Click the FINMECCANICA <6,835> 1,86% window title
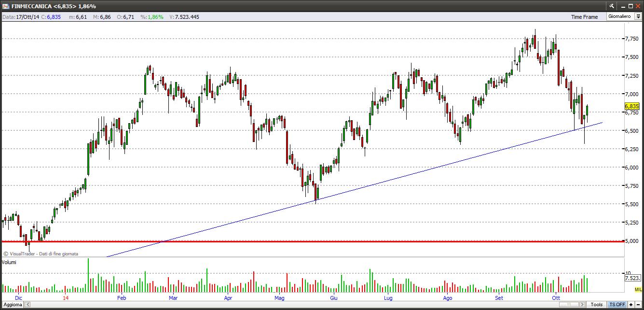 [x=54, y=6]
